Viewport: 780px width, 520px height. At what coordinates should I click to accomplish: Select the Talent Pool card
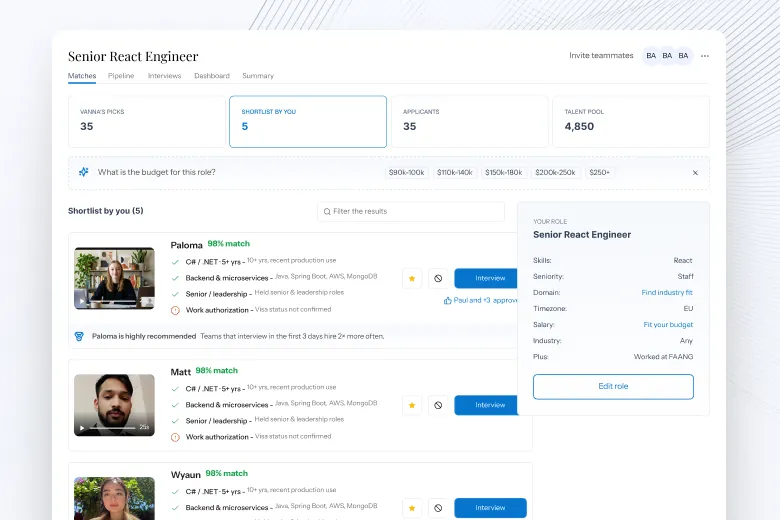pyautogui.click(x=631, y=121)
